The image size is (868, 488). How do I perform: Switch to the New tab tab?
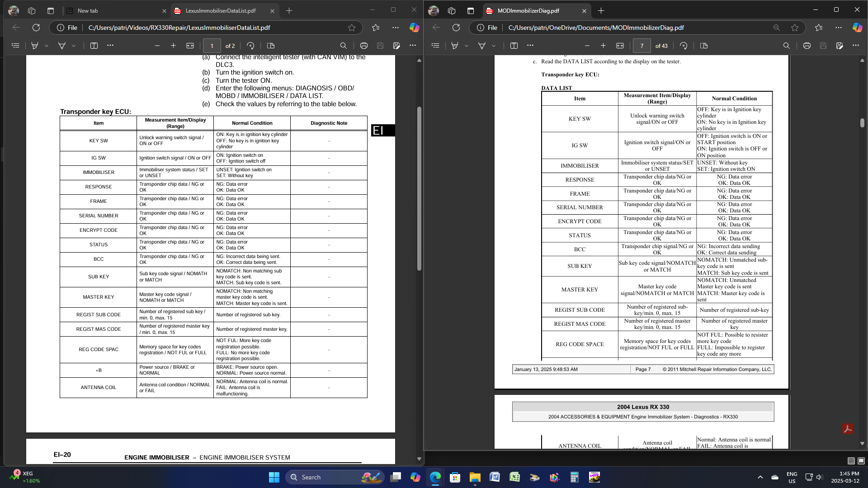[x=87, y=10]
